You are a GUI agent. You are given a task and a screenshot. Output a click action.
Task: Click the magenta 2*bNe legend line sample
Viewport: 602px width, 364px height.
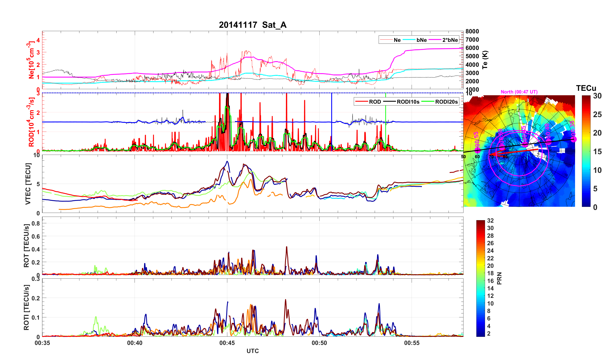[435, 40]
